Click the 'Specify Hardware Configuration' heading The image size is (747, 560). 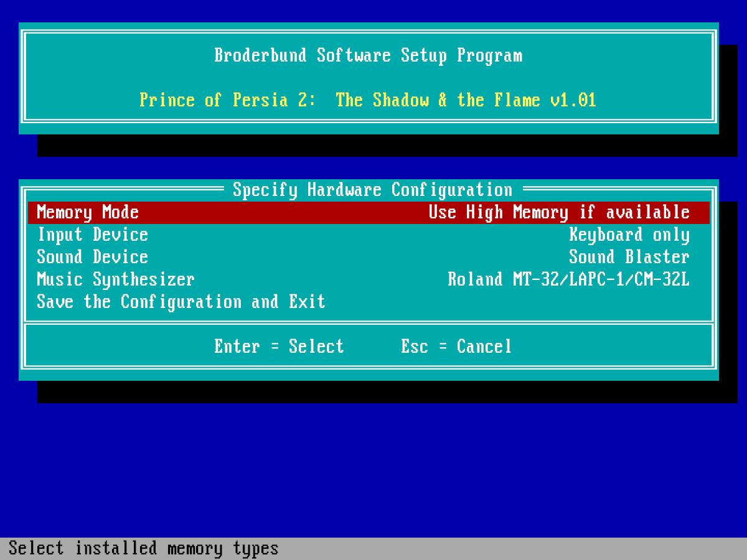pyautogui.click(x=372, y=190)
